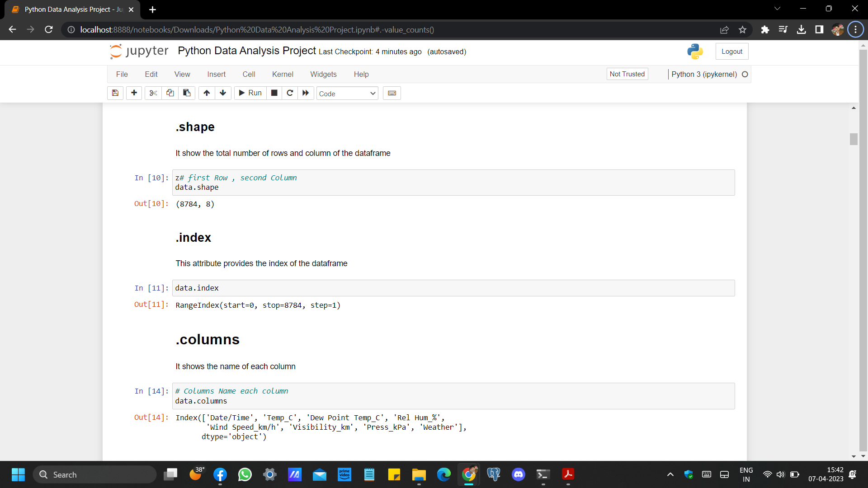Restart kernel and run all cells icon

click(x=306, y=93)
